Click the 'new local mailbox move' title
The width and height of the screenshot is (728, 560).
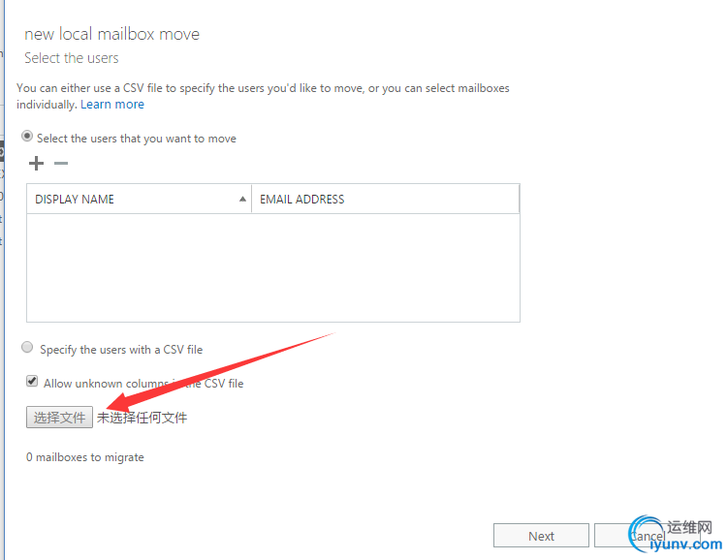111,34
